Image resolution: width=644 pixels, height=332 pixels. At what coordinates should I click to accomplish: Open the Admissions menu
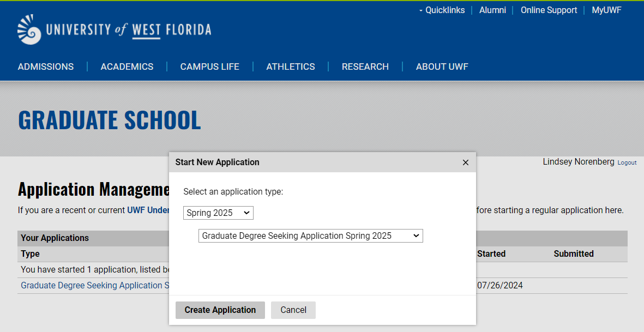tap(46, 67)
